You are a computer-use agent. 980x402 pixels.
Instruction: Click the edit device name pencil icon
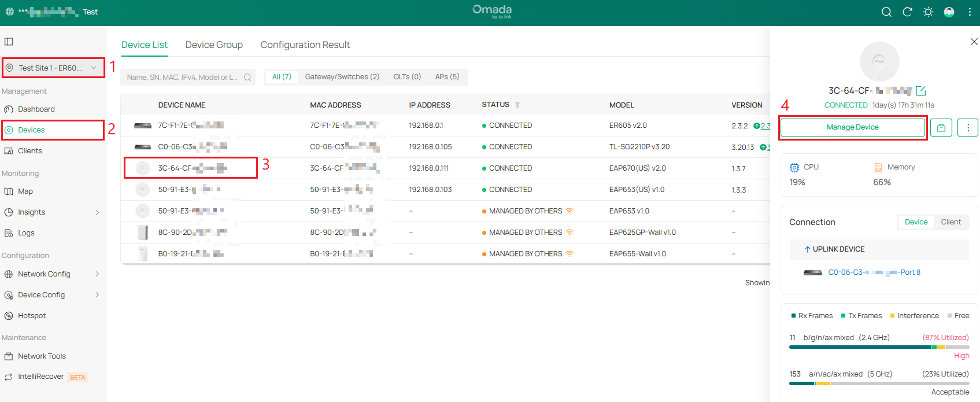click(x=921, y=91)
